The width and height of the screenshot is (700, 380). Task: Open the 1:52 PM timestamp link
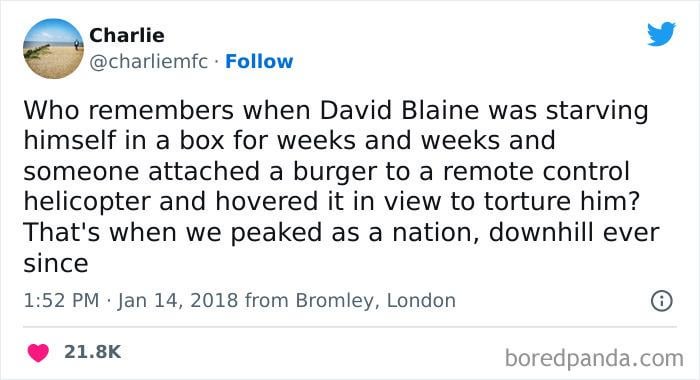(61, 300)
